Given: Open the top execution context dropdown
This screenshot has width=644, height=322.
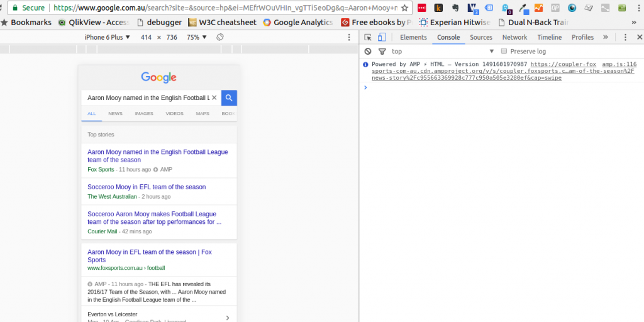Looking at the screenshot, I should tap(443, 52).
